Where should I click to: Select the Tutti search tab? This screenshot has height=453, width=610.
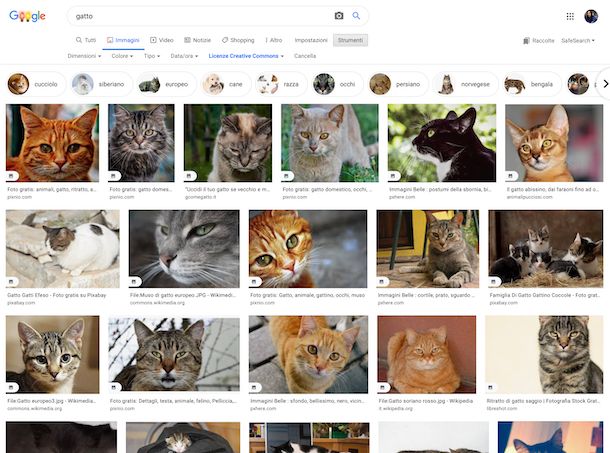pos(86,40)
